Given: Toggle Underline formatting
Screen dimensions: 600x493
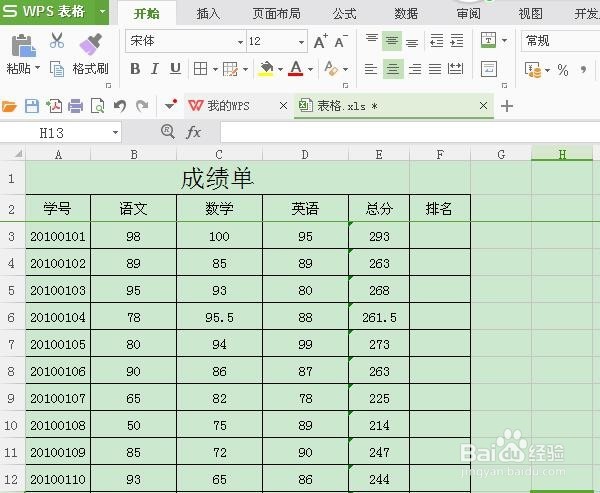Looking at the screenshot, I should [175, 69].
